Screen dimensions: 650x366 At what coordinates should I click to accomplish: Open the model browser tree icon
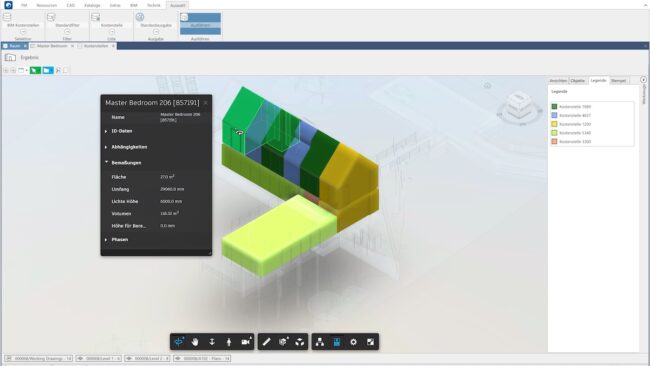pyautogui.click(x=320, y=342)
